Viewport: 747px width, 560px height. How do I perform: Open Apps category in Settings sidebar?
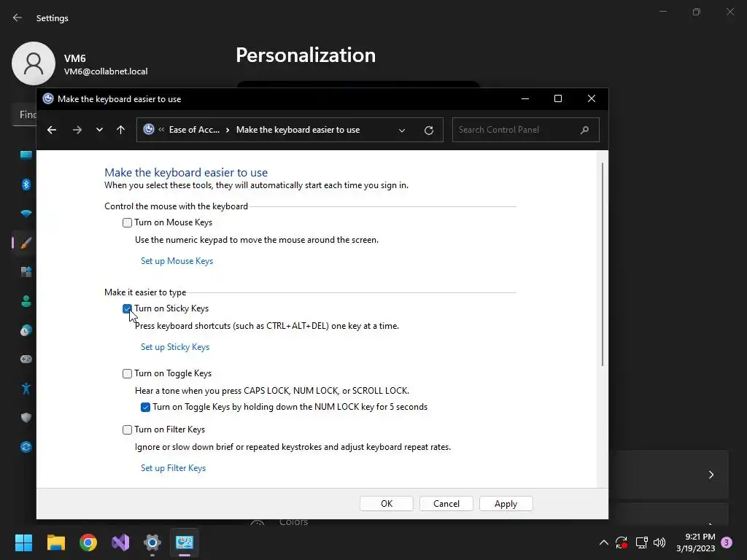(x=26, y=272)
